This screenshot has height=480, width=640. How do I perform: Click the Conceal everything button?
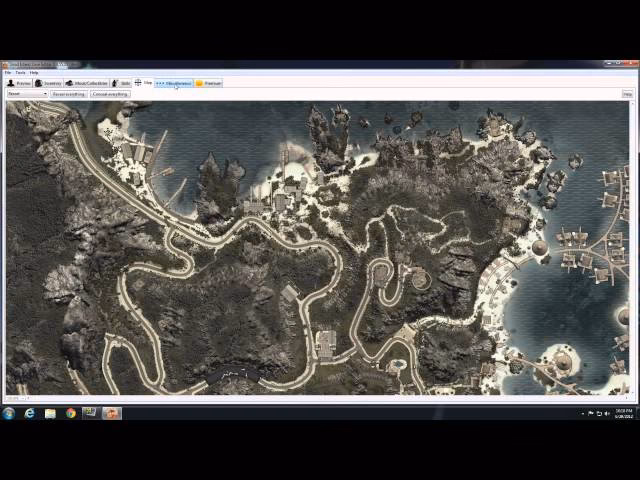(110, 94)
